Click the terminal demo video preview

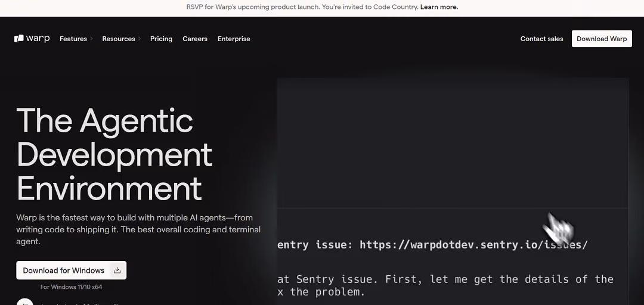pos(453,191)
